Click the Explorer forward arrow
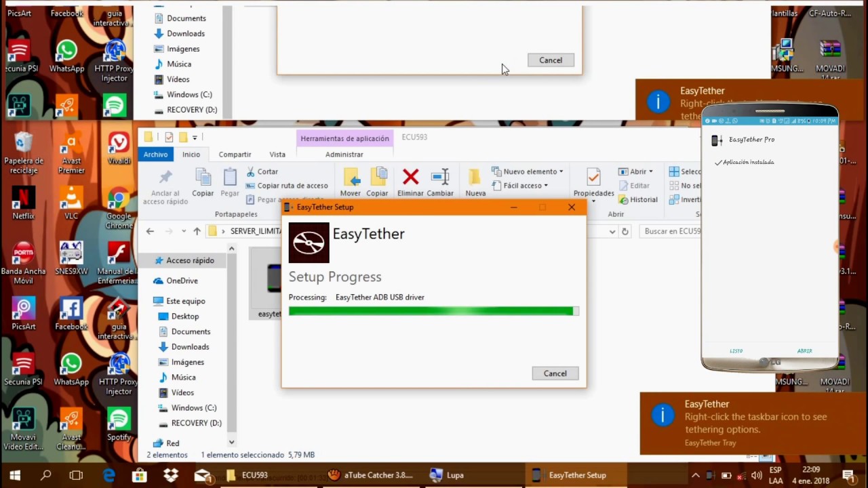Image resolution: width=868 pixels, height=488 pixels. [169, 231]
